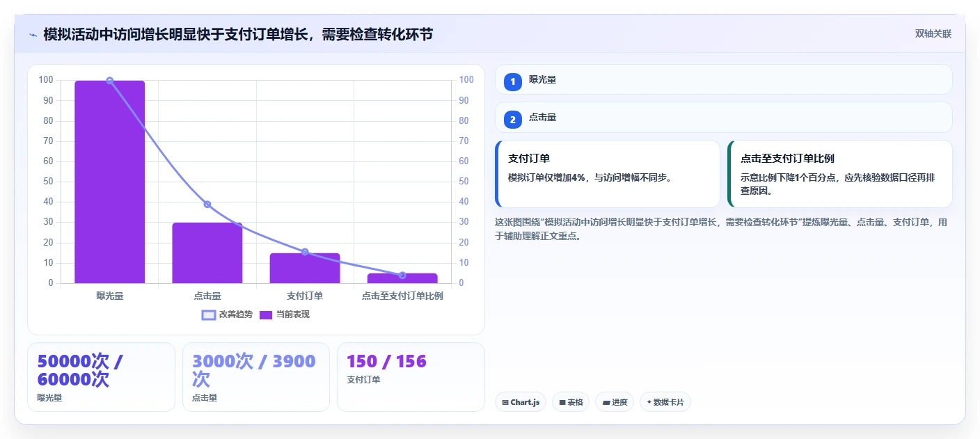Open the 点击量 list row
The height and width of the screenshot is (439, 980).
click(723, 117)
